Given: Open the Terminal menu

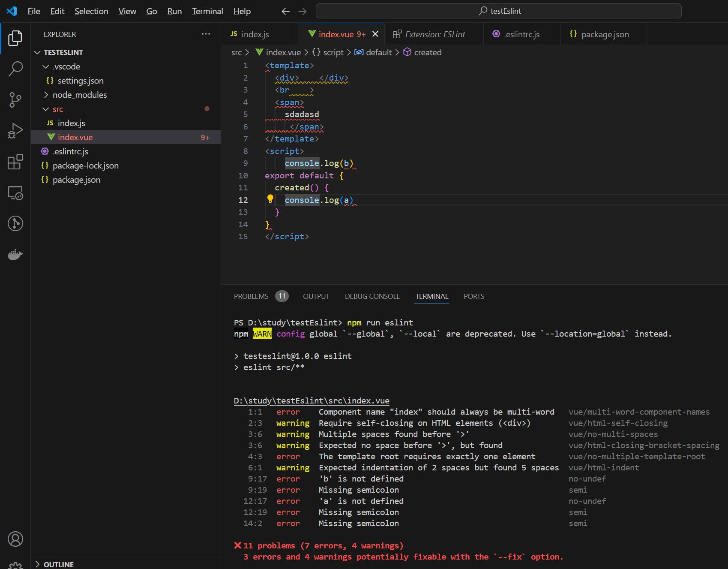Looking at the screenshot, I should (207, 11).
